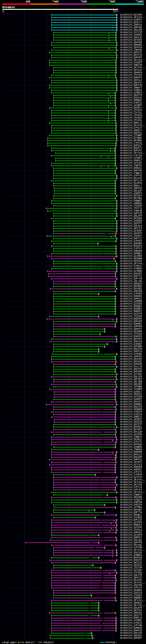Open hit UniRef100_Q5W6Y3
The height and width of the screenshot is (644, 146).
click(x=131, y=88)
